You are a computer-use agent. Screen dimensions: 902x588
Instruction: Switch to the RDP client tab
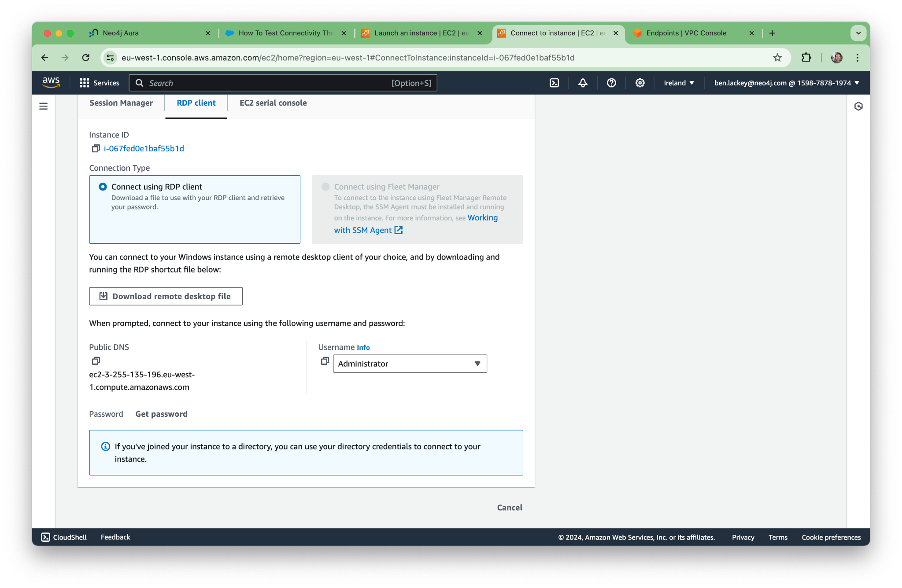(196, 103)
